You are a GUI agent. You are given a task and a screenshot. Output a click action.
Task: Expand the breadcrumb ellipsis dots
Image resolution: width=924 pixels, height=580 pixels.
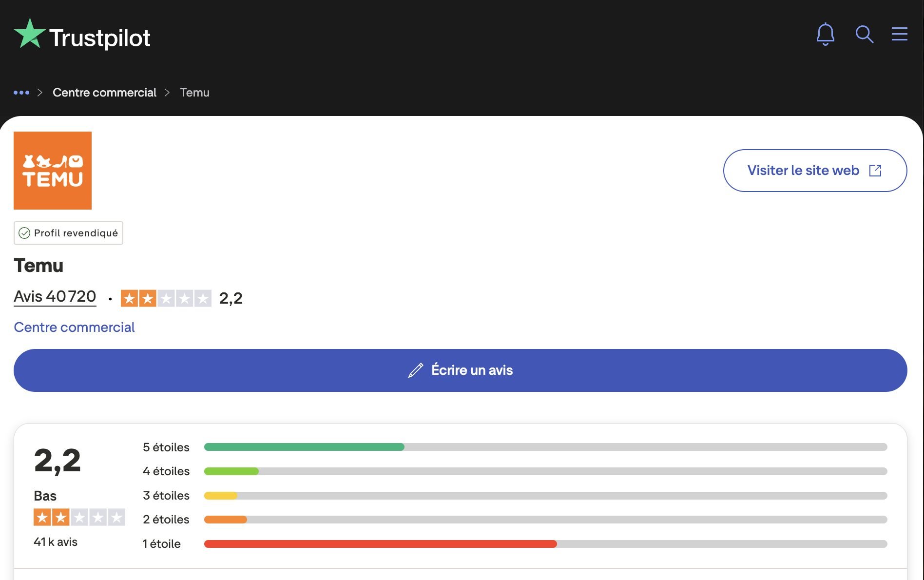coord(21,93)
